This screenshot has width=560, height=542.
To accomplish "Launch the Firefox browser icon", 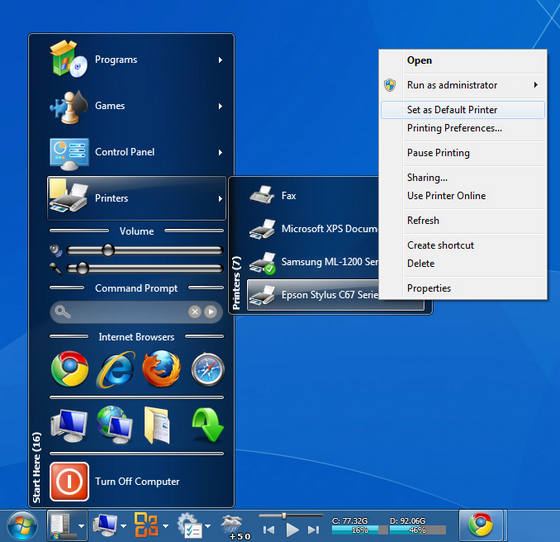I will coord(161,369).
